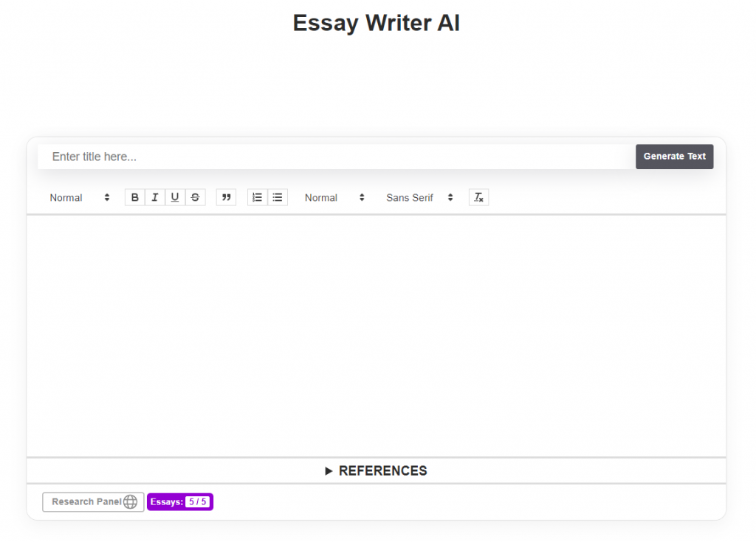
Task: Click the Enter title here field
Action: click(295, 157)
